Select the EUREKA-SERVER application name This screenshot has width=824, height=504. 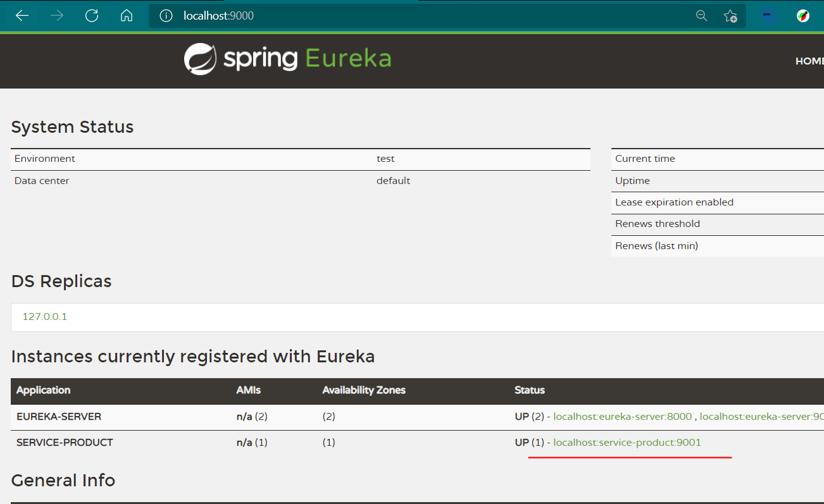point(59,417)
